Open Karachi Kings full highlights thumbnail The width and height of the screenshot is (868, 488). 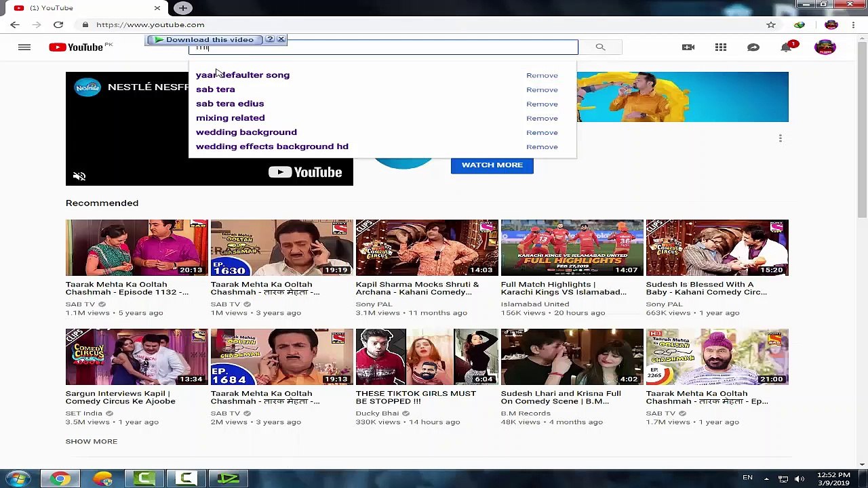pyautogui.click(x=572, y=247)
